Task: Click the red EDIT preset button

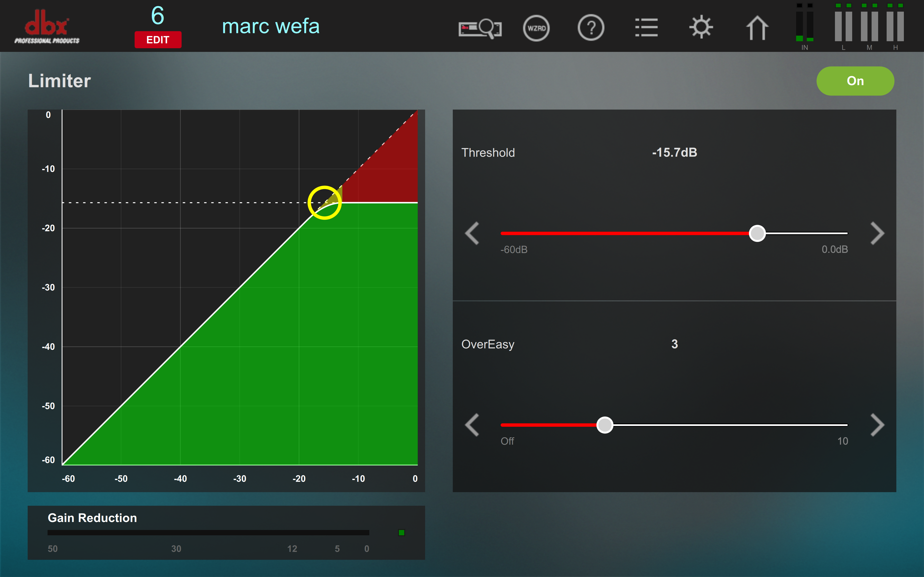Action: tap(158, 40)
